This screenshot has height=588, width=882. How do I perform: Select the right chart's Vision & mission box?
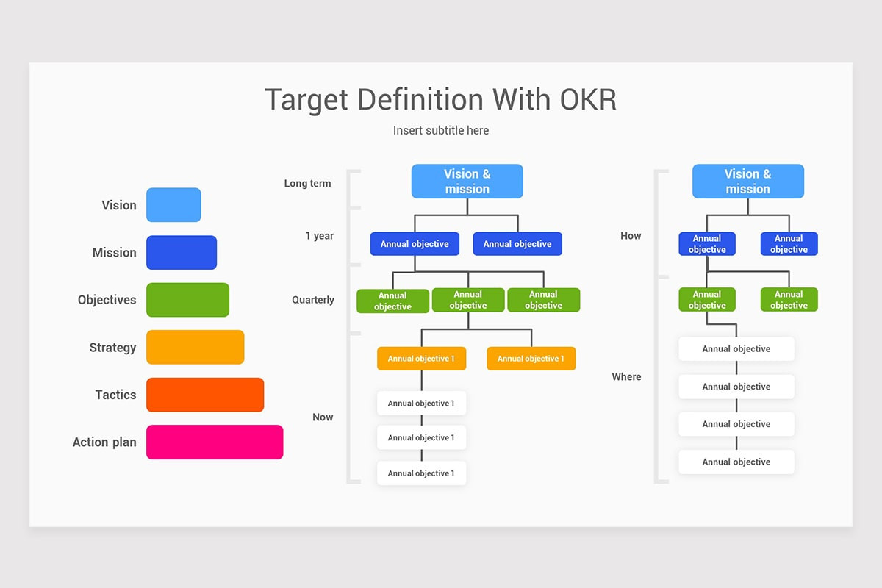(747, 181)
